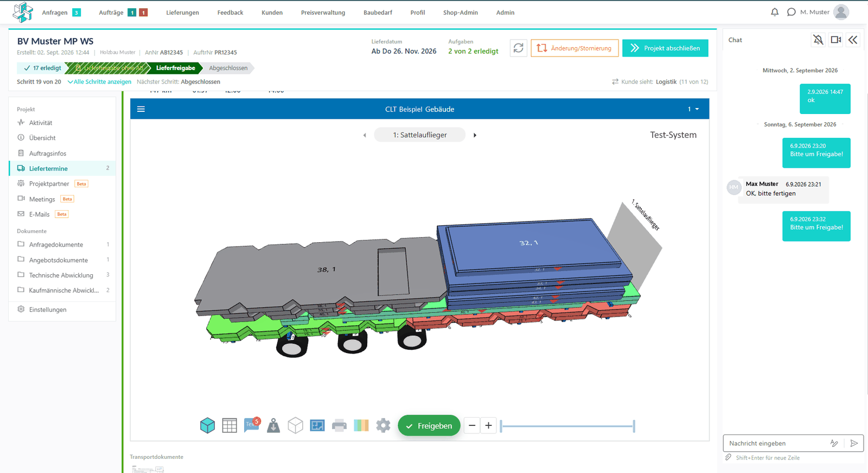Open viewer settings gear

383,426
